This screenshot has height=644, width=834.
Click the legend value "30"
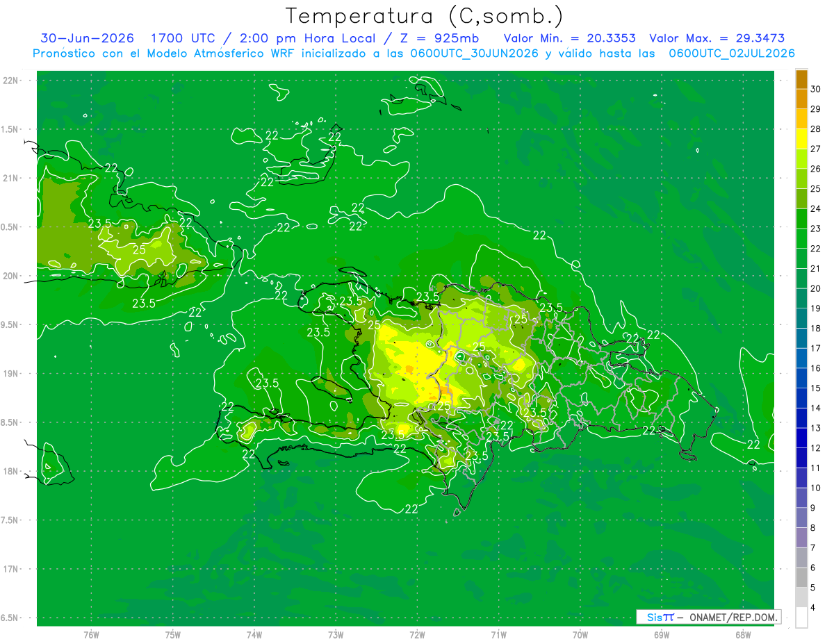click(816, 89)
